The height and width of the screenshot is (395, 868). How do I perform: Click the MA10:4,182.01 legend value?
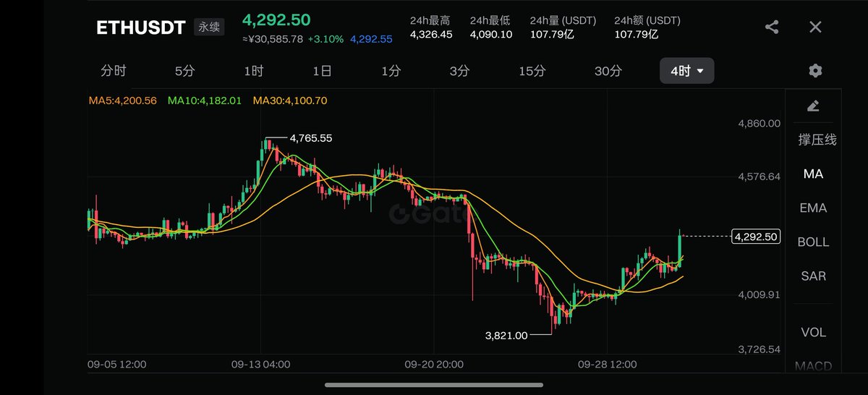205,101
